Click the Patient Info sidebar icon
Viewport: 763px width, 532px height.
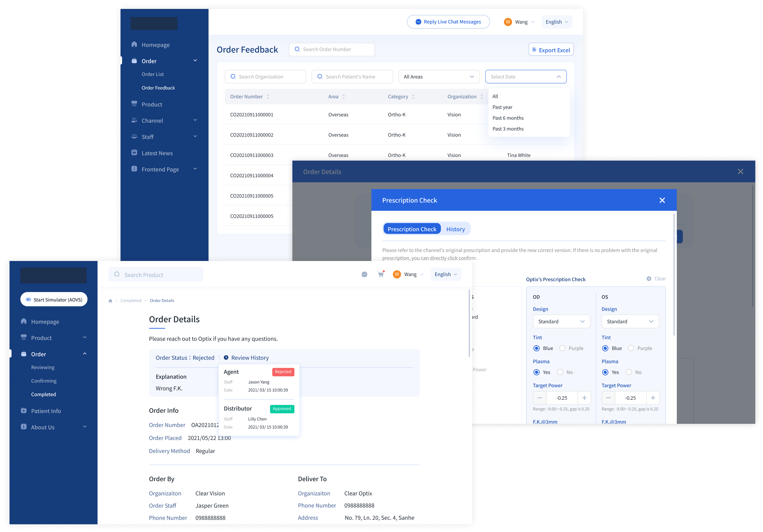pos(24,411)
